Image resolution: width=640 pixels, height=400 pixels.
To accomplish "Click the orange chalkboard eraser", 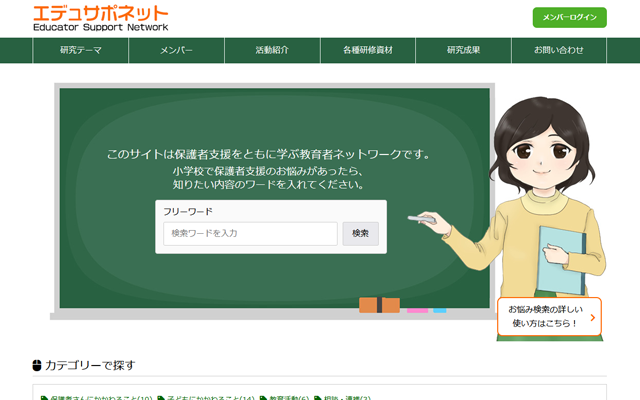I will [379, 305].
